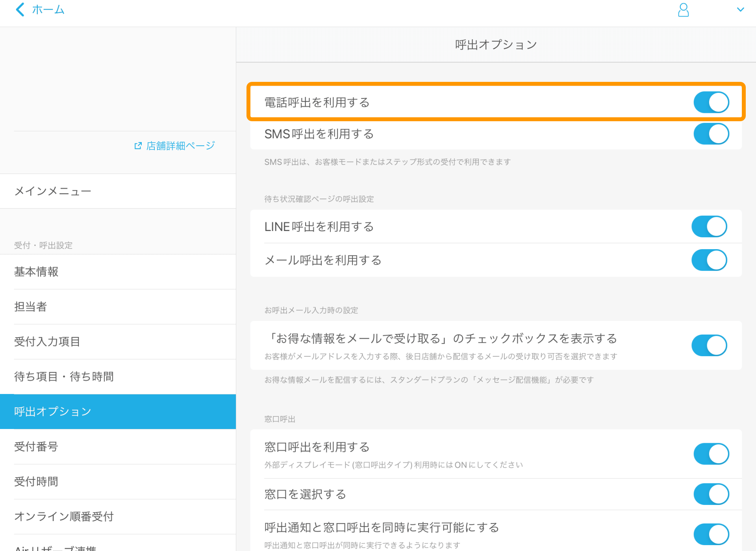
Task: Click the SMS呼出を利用する label
Action: pos(319,134)
